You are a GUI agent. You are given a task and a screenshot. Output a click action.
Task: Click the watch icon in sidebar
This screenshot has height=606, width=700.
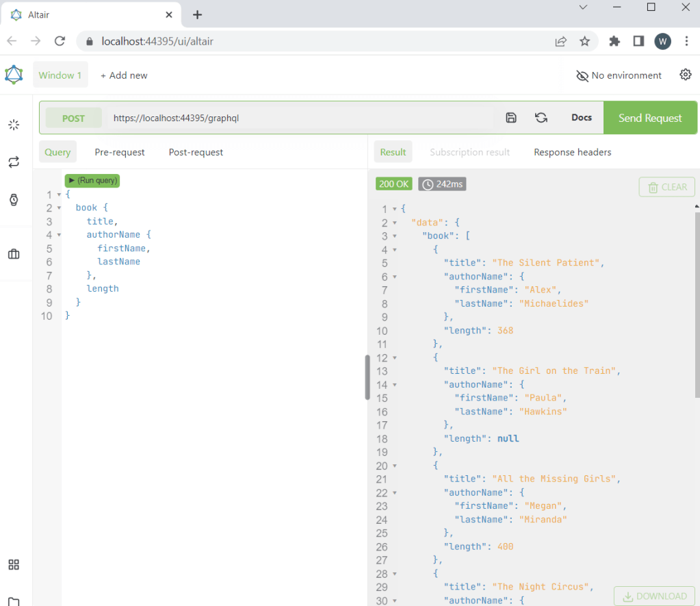[x=14, y=200]
